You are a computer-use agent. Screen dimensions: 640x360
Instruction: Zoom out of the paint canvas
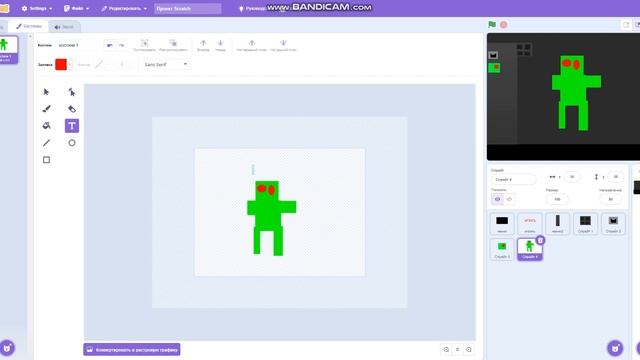click(446, 349)
